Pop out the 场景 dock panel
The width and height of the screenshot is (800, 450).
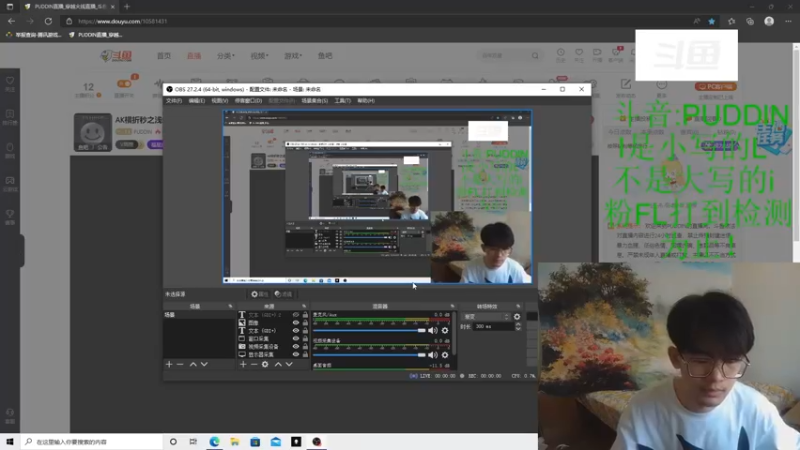pos(230,306)
